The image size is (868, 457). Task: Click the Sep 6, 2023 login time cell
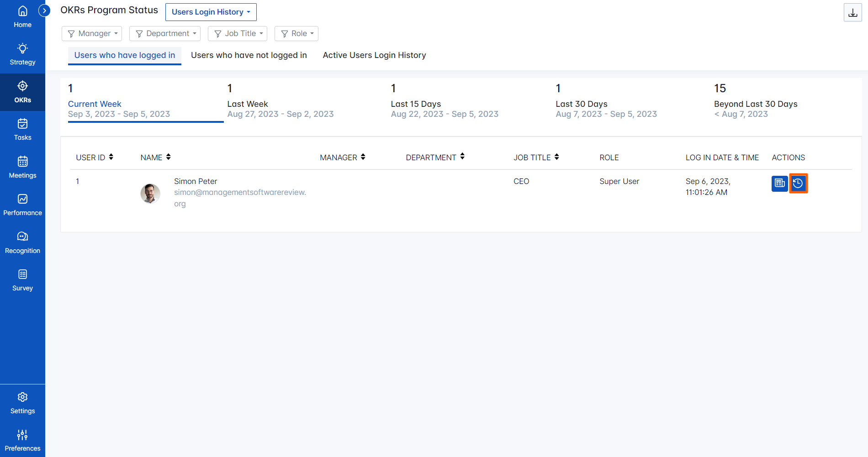coord(708,187)
